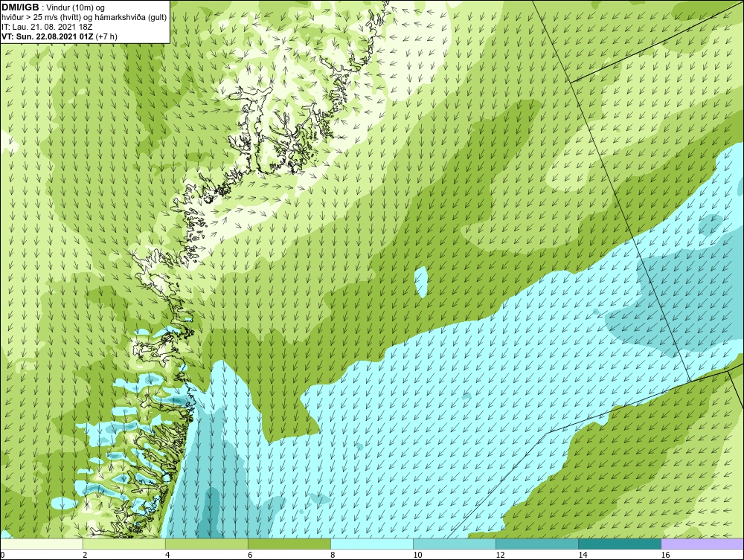The height and width of the screenshot is (560, 744).
Task: Click the legend label '0'
Action: pyautogui.click(x=3, y=555)
